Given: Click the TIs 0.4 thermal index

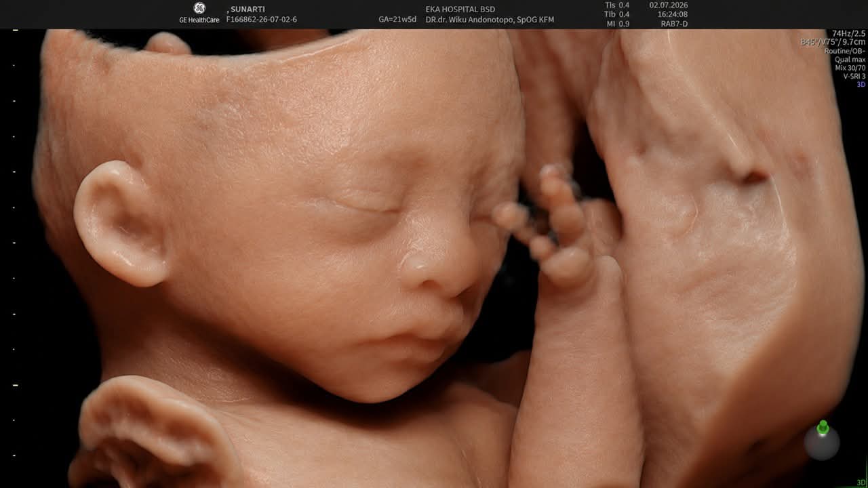Looking at the screenshot, I should tap(616, 5).
